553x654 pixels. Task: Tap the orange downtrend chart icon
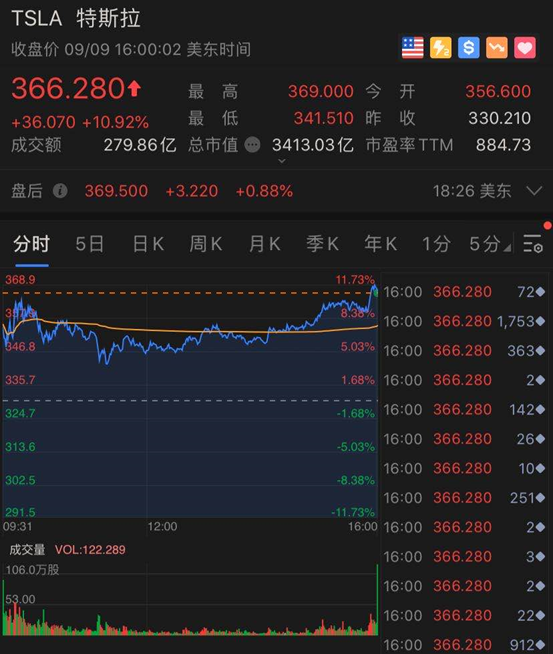coord(496,48)
